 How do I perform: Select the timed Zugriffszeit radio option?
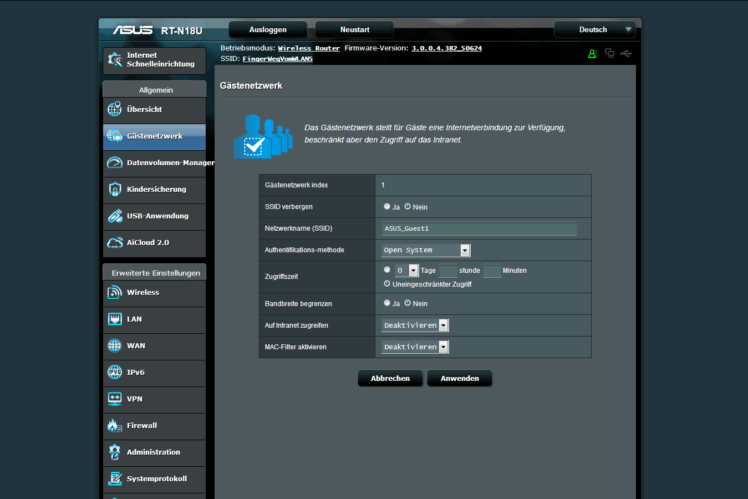coord(387,270)
